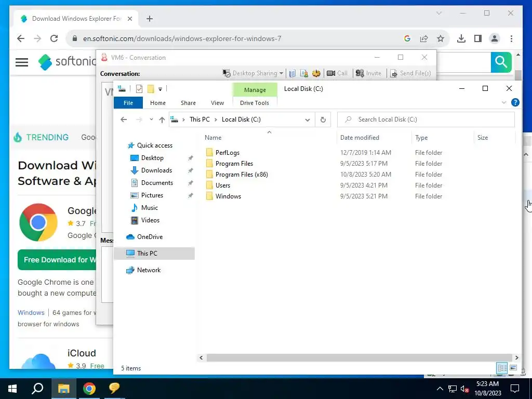
Task: Click This PC in the address breadcrumb
Action: [199, 119]
